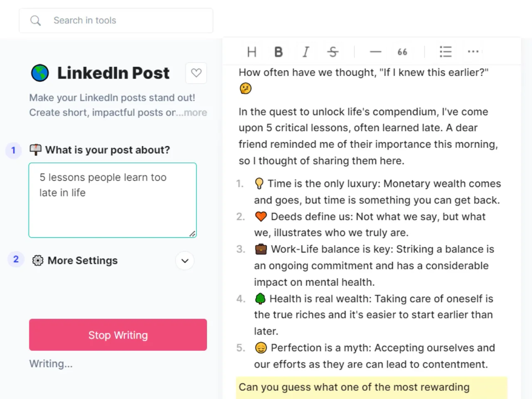Click the LinkedIn Post globe icon
532x399 pixels.
pos(40,73)
